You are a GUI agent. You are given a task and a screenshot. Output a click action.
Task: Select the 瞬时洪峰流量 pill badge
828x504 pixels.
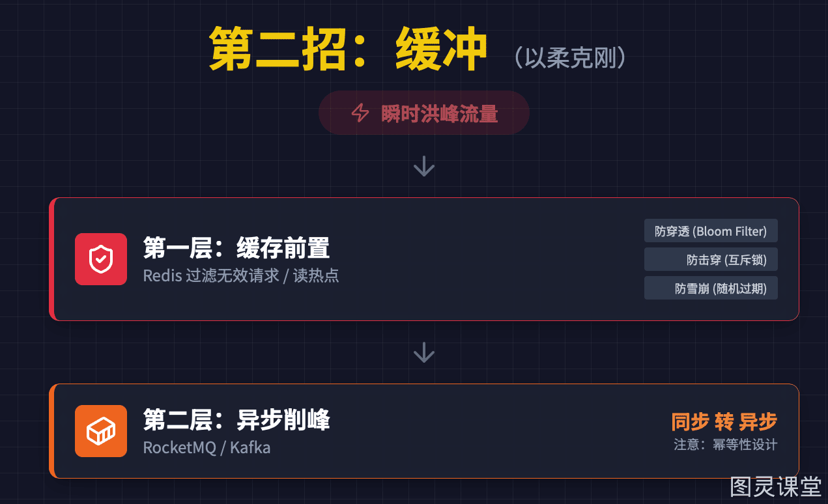pos(424,113)
